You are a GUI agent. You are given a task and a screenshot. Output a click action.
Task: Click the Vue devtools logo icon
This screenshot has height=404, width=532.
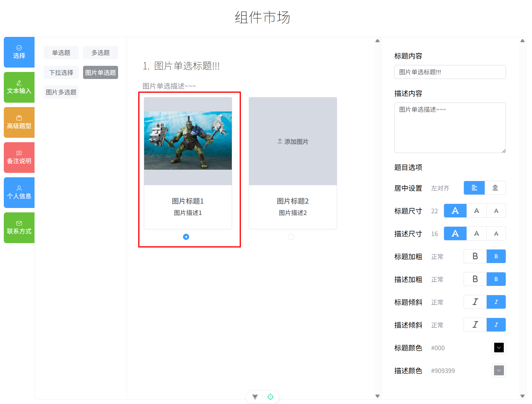255,397
